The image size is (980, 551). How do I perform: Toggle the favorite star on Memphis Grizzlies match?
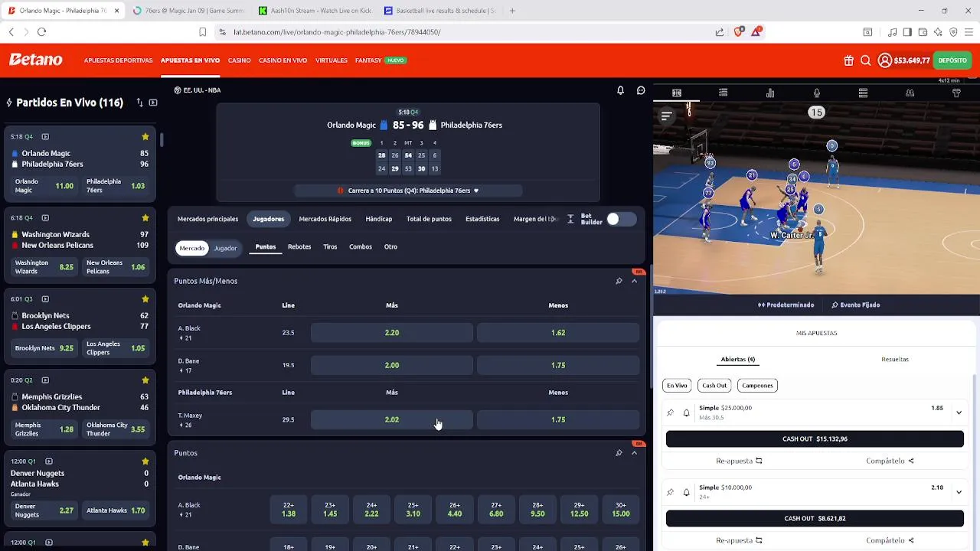click(145, 380)
